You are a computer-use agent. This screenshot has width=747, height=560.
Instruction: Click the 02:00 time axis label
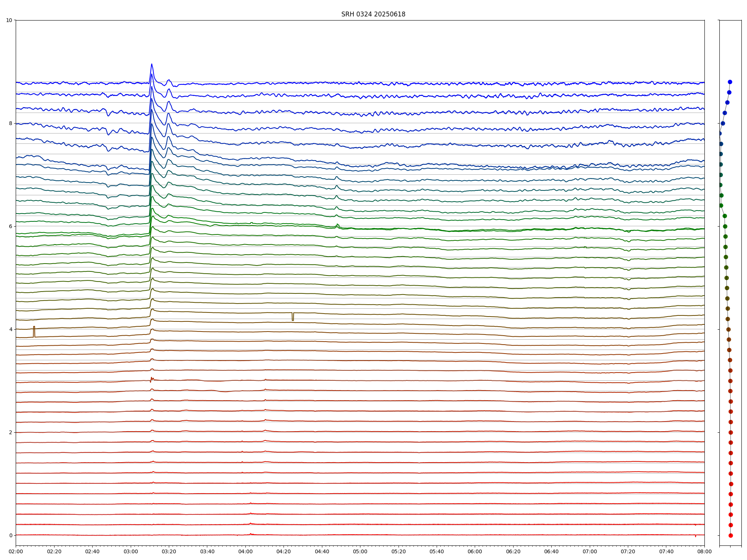tap(16, 551)
